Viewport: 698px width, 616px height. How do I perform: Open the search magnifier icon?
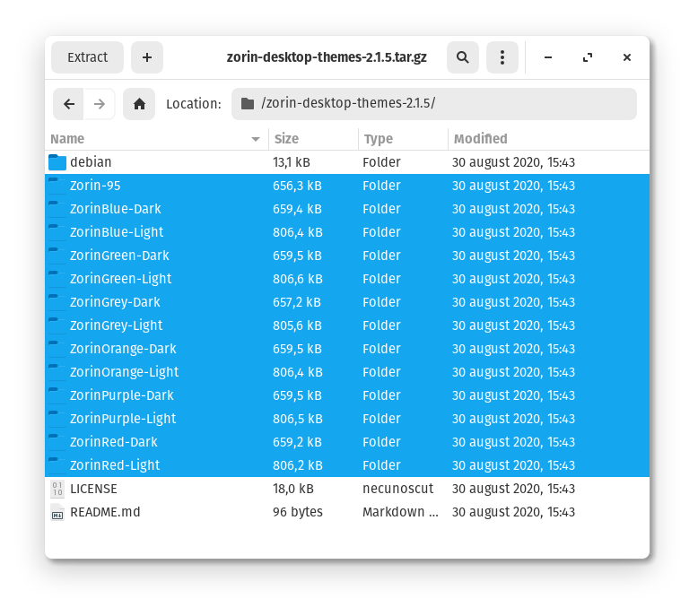463,57
